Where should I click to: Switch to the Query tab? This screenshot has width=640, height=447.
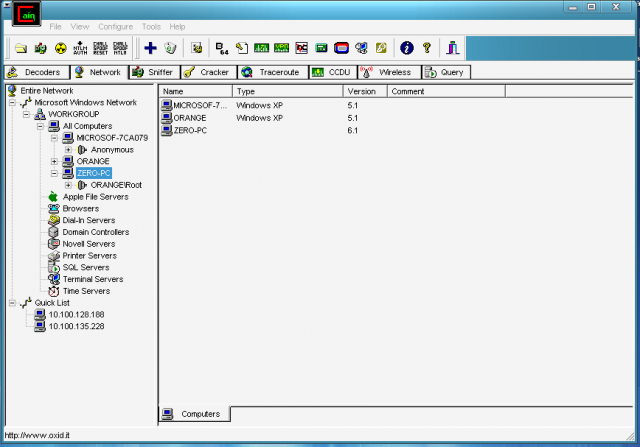pos(446,72)
